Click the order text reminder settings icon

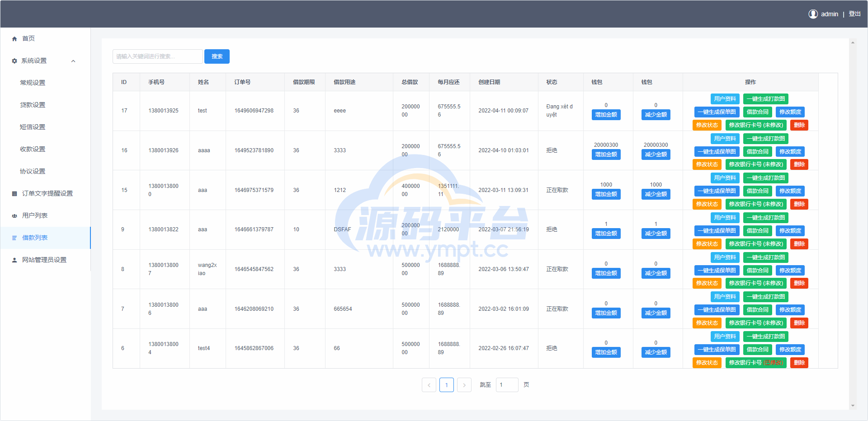point(14,194)
